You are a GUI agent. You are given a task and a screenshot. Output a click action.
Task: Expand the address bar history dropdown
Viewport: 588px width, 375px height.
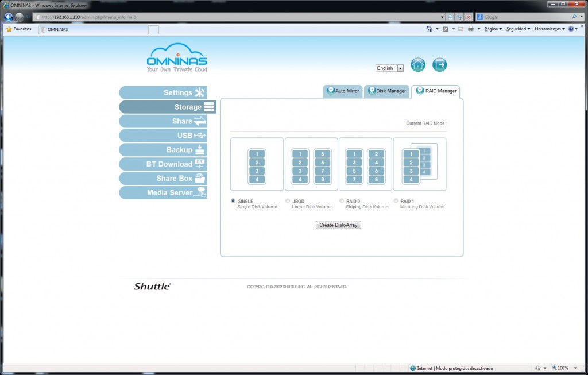(443, 17)
